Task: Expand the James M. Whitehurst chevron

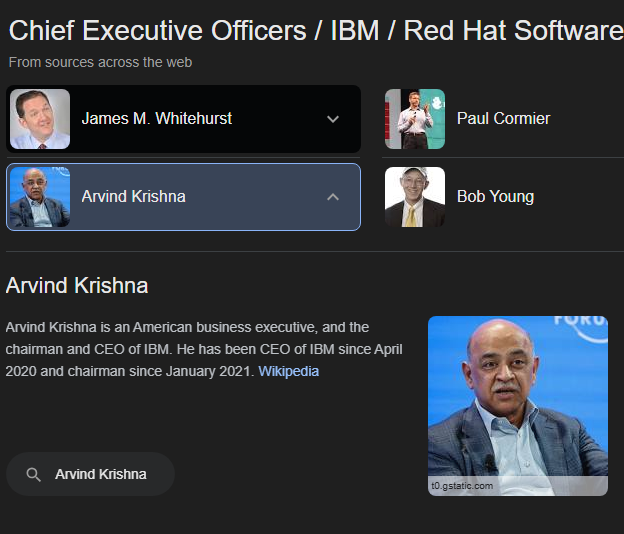Action: pyautogui.click(x=333, y=119)
